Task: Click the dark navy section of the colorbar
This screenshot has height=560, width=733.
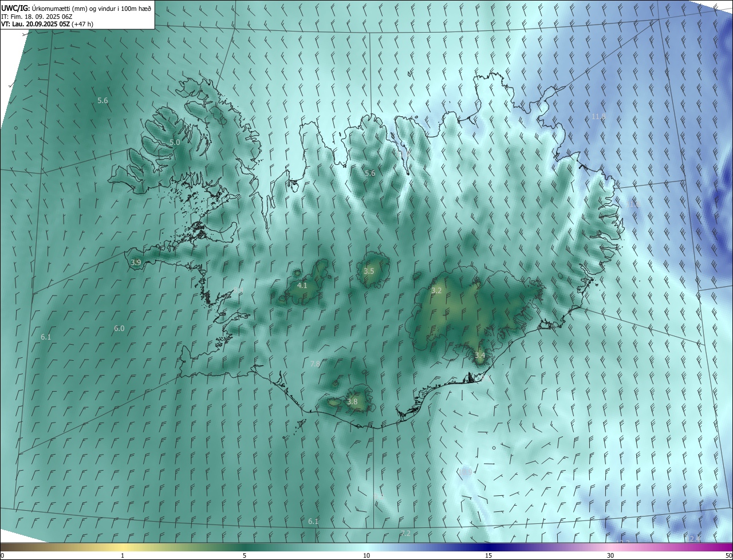Action: (x=488, y=547)
